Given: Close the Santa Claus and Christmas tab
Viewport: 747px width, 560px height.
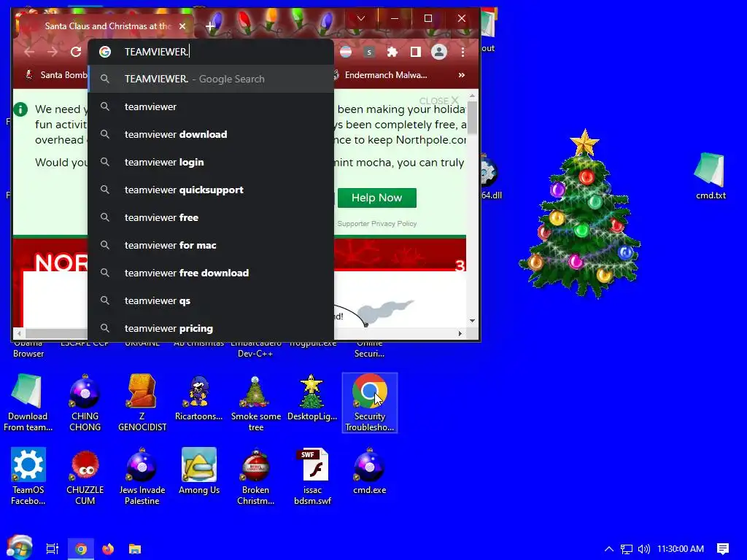Looking at the screenshot, I should (x=182, y=26).
